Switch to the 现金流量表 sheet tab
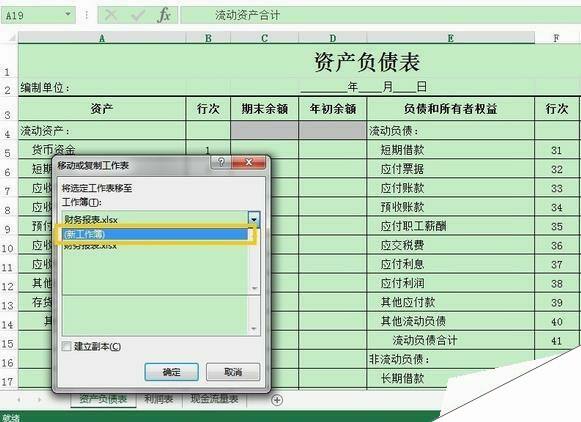 tap(215, 399)
